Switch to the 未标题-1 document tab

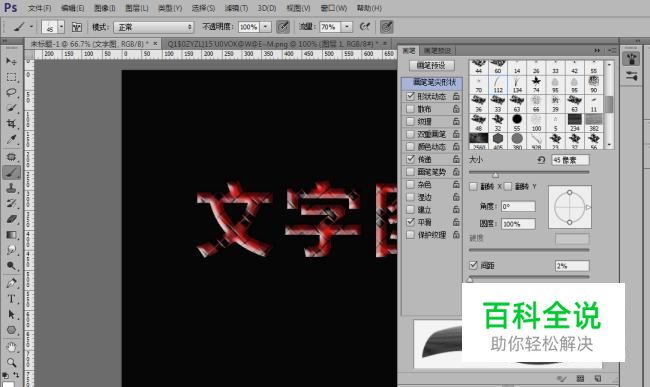click(90, 44)
